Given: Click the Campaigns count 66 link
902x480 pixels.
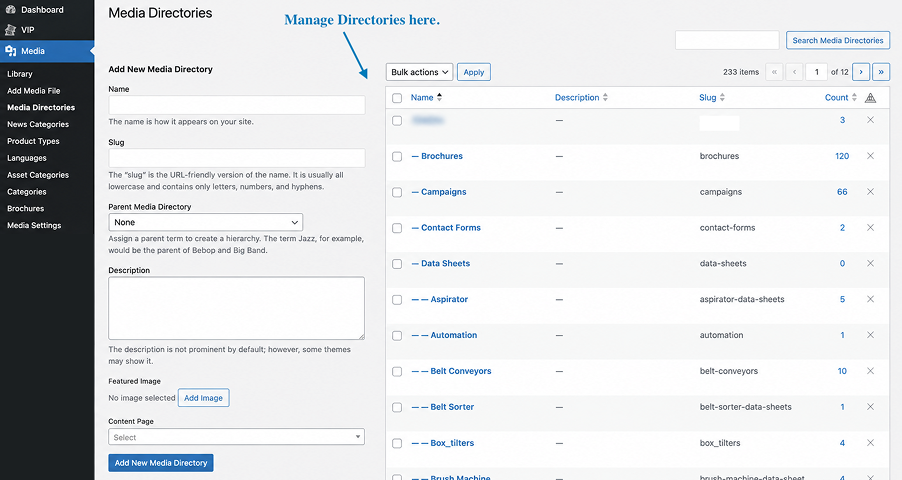Looking at the screenshot, I should [x=842, y=192].
